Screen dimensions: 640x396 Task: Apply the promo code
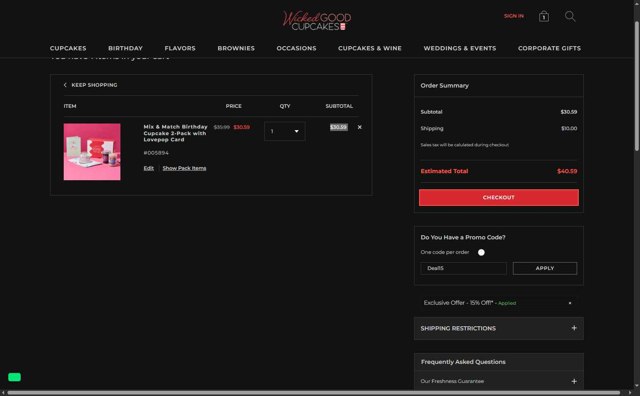[545, 268]
